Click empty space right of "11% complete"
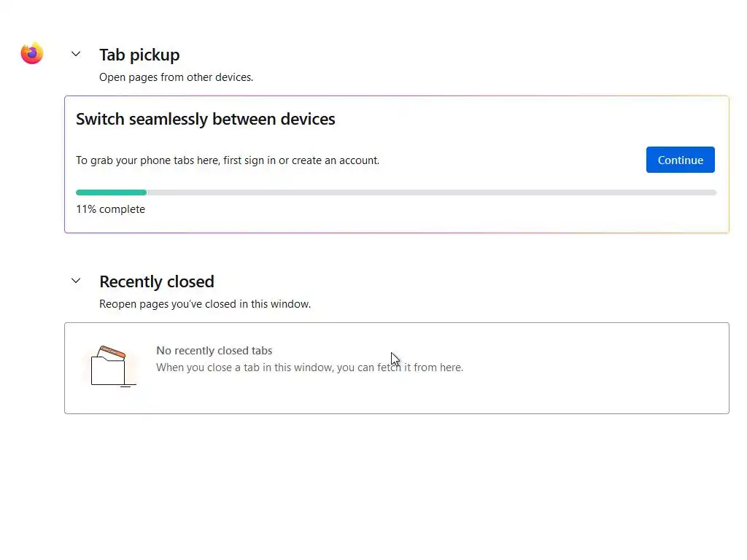This screenshot has height=560, width=747. coord(438,211)
